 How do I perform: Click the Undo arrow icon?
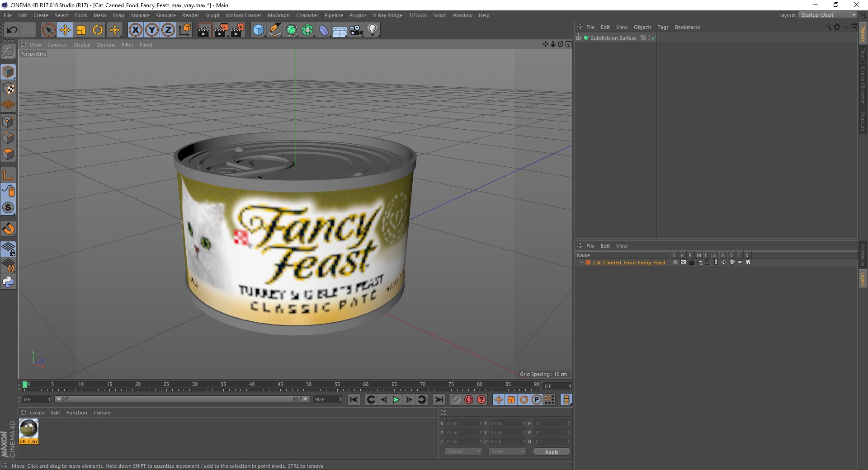[x=12, y=30]
